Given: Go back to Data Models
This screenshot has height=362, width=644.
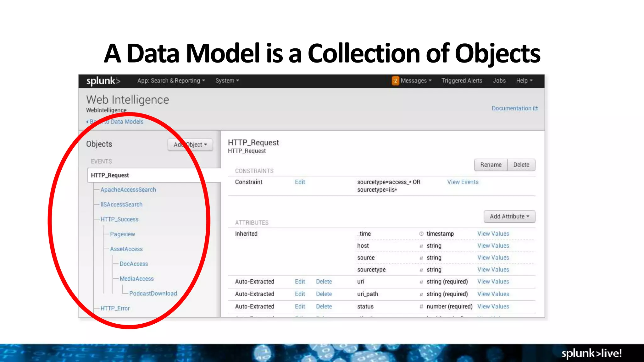Looking at the screenshot, I should click(x=115, y=122).
